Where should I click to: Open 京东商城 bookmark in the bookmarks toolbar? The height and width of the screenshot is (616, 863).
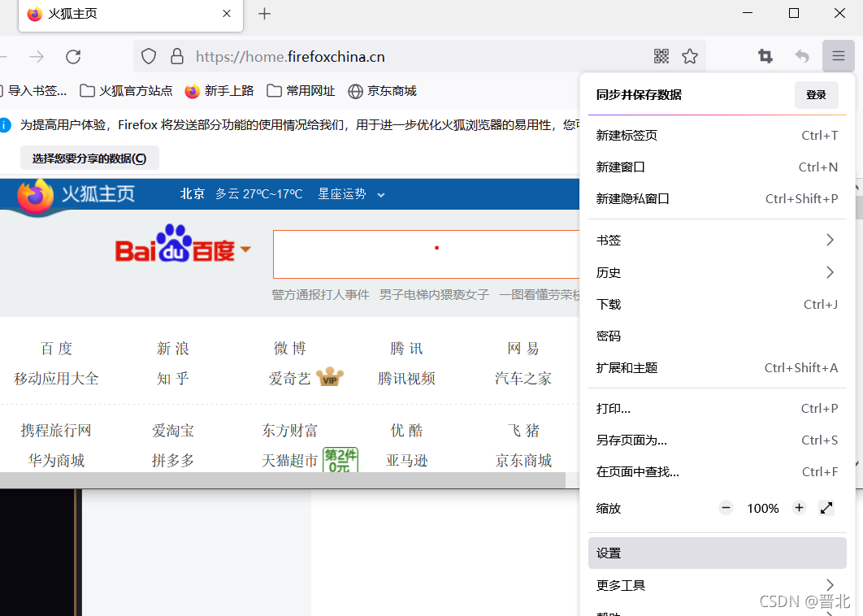point(383,91)
